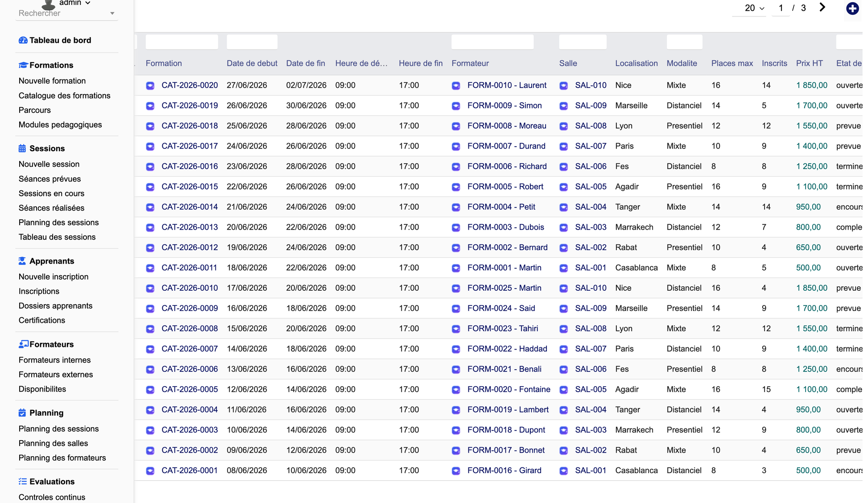Open Disponibilites menu entry

pos(42,389)
